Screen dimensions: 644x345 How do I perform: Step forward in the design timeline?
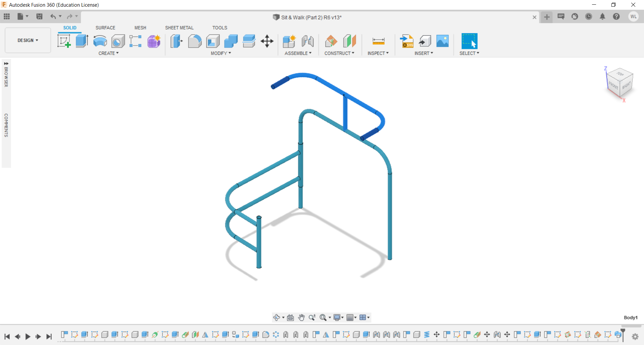[38, 337]
